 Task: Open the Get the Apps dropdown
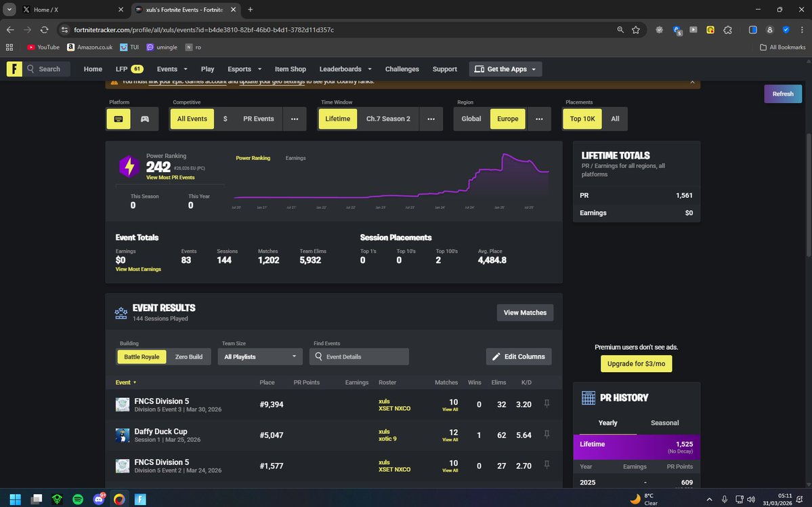tap(505, 69)
